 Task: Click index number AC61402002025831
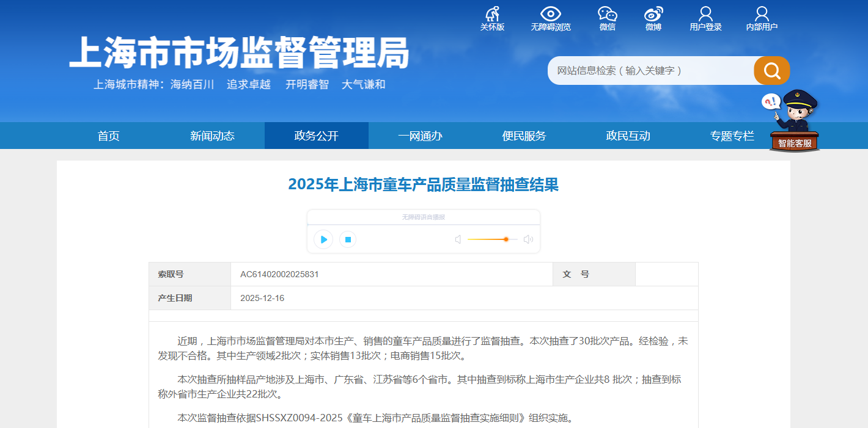click(x=279, y=274)
